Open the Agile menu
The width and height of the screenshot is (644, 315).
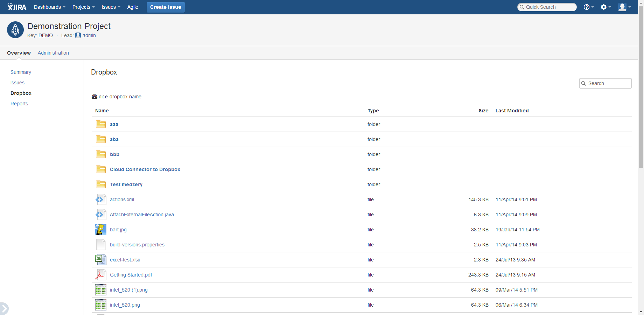tap(133, 7)
